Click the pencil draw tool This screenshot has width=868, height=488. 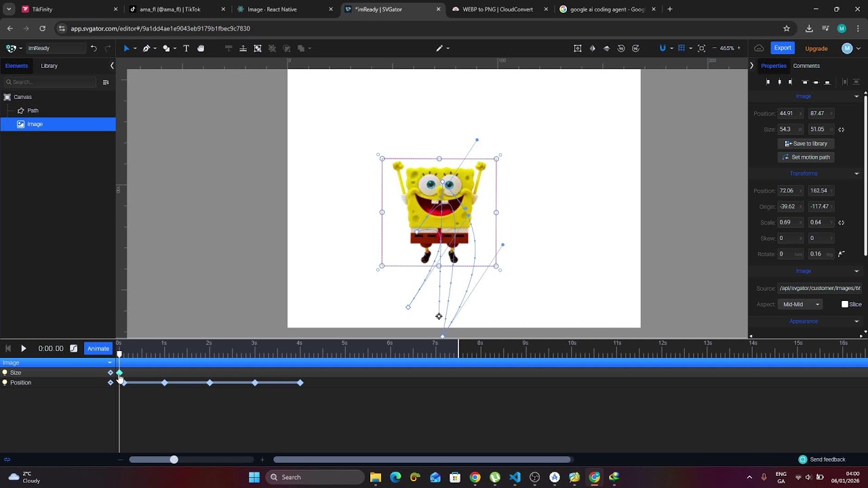(439, 48)
